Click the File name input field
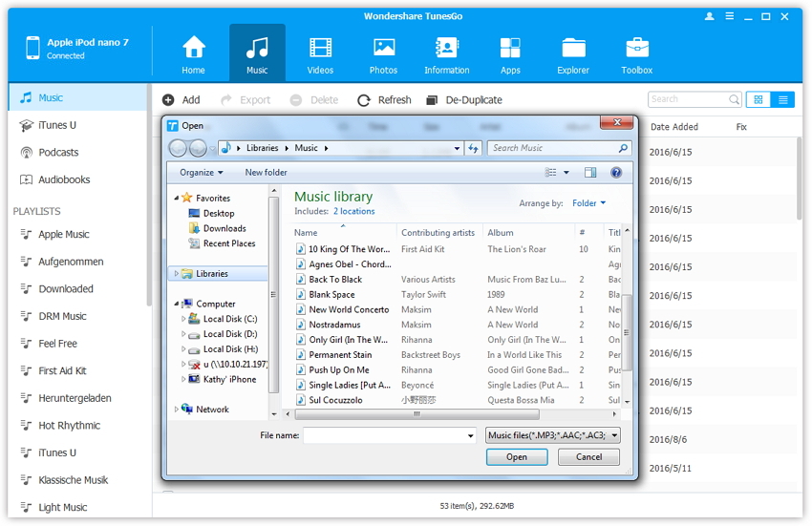The height and width of the screenshot is (526, 812). point(385,435)
